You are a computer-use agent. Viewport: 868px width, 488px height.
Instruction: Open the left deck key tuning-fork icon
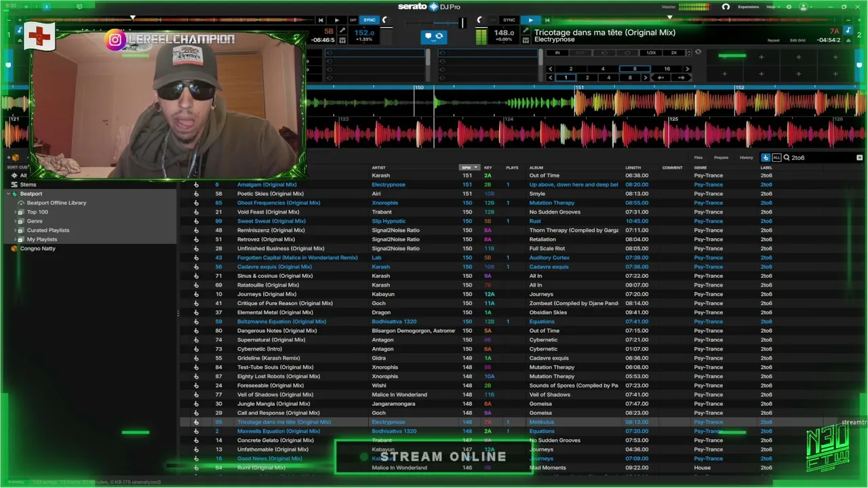342,31
